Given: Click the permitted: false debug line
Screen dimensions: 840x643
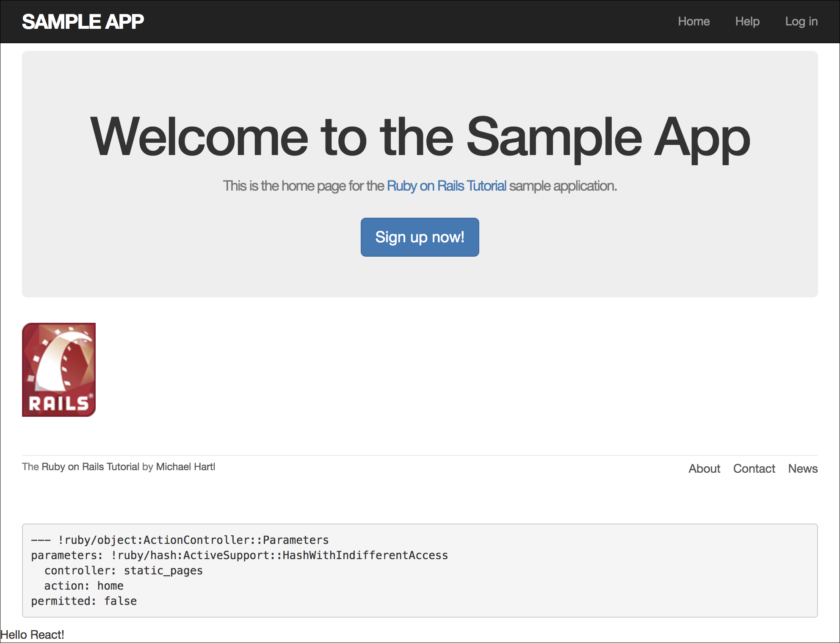Looking at the screenshot, I should [x=83, y=601].
